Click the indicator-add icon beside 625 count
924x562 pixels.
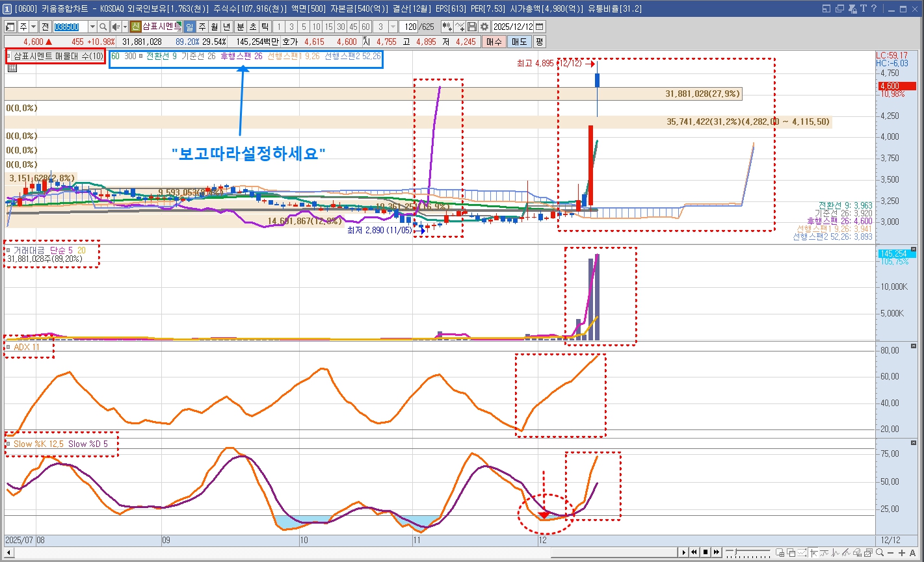pos(447,27)
